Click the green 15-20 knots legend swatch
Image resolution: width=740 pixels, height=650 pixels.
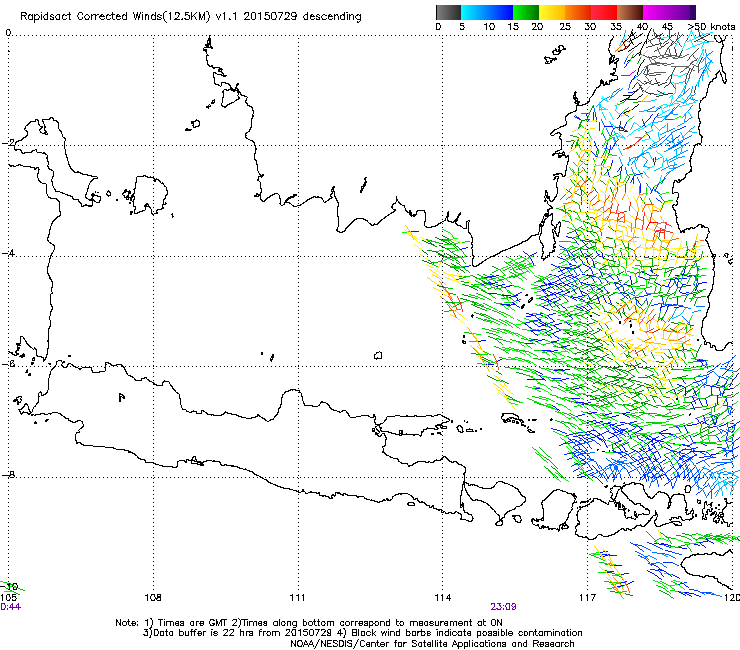click(x=526, y=12)
